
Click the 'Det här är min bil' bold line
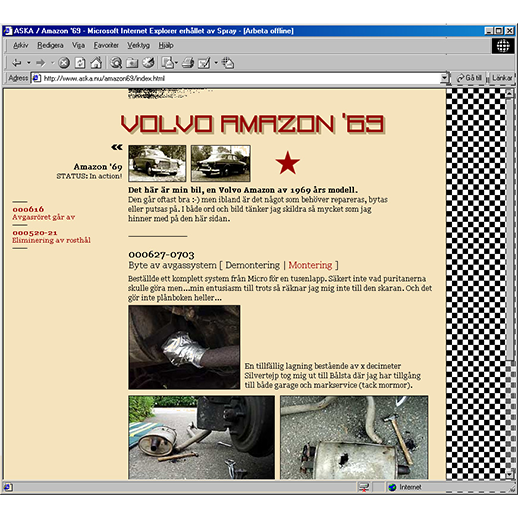point(243,190)
